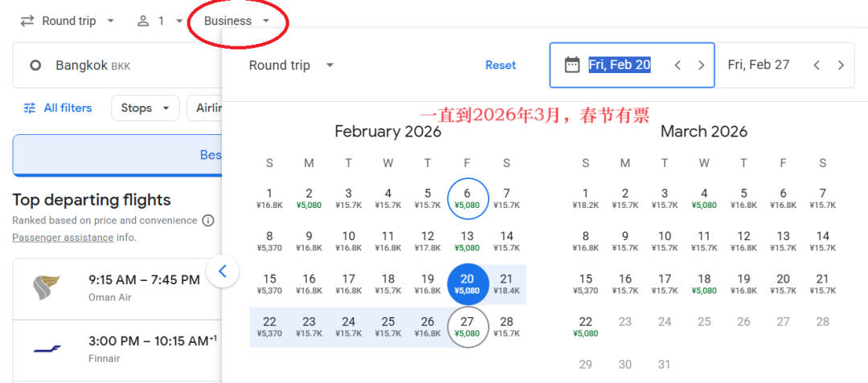Click previous day arrow for return date
The height and width of the screenshot is (383, 868).
pyautogui.click(x=817, y=65)
